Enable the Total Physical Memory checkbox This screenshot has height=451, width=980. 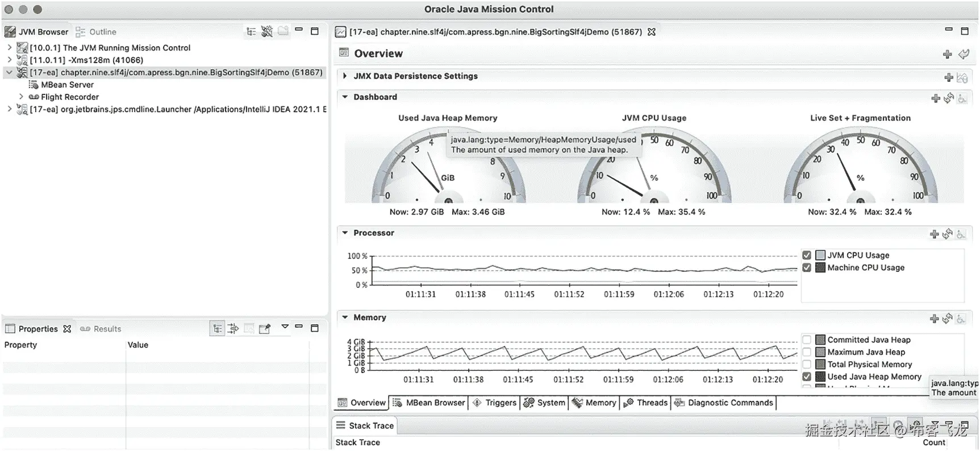pos(807,365)
